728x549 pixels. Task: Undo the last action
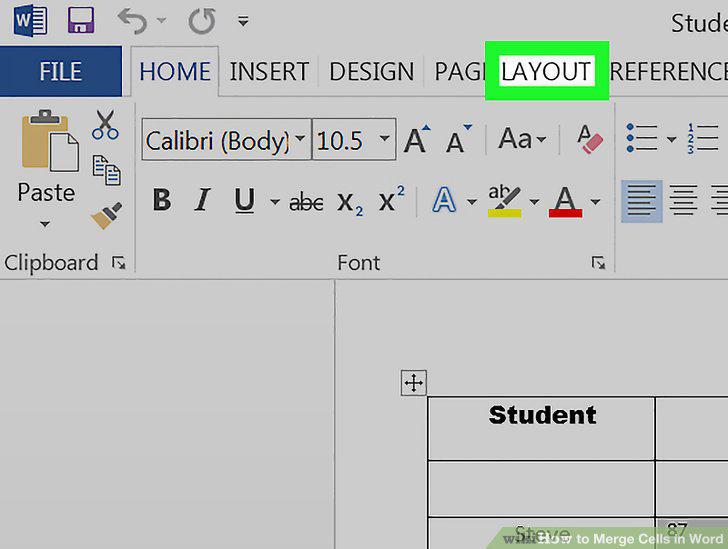point(132,21)
